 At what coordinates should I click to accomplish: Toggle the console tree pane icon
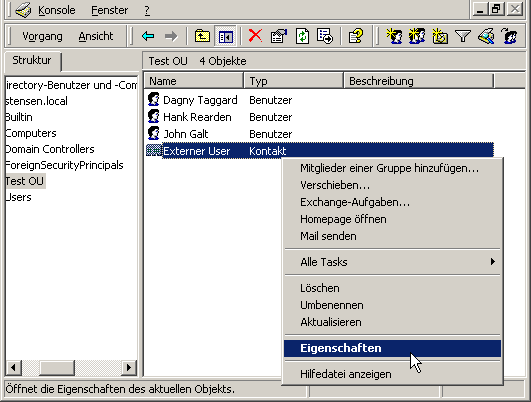[226, 36]
